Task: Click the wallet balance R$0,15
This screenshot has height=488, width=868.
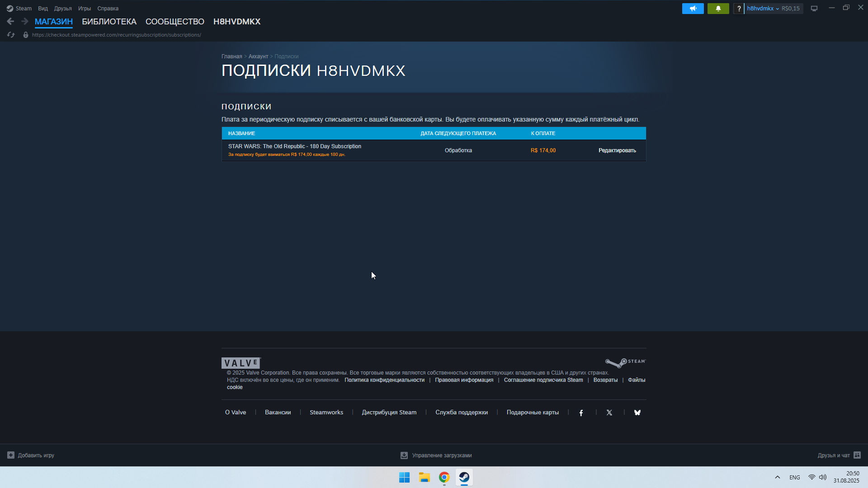Action: [791, 9]
